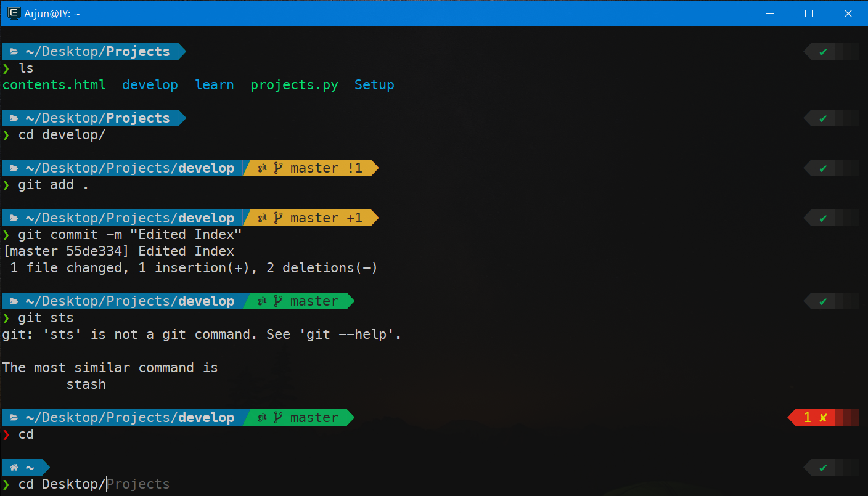The image size is (868, 496).
Task: Click the suggested 'stash' command text
Action: point(86,384)
